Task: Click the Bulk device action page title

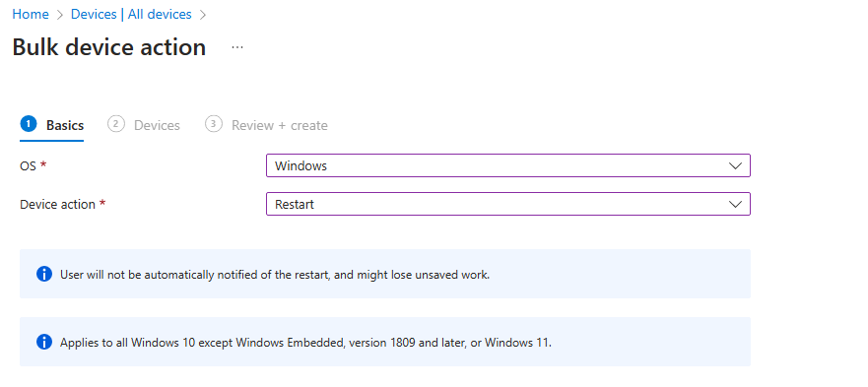Action: tap(109, 47)
